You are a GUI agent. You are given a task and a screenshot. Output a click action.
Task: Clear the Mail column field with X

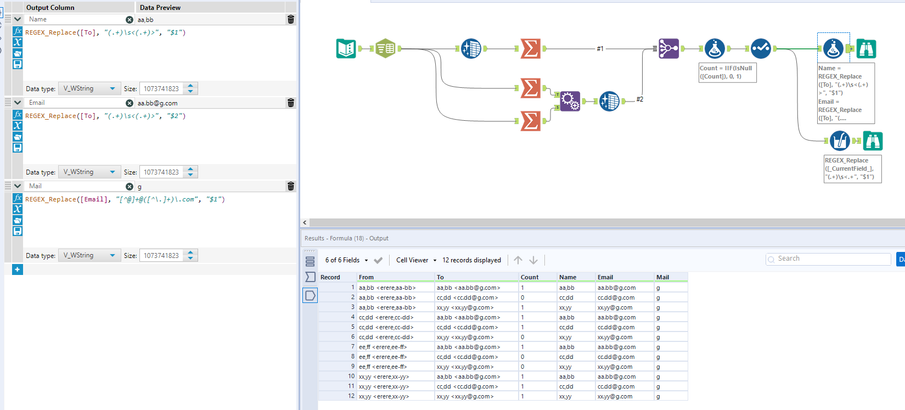pos(130,186)
